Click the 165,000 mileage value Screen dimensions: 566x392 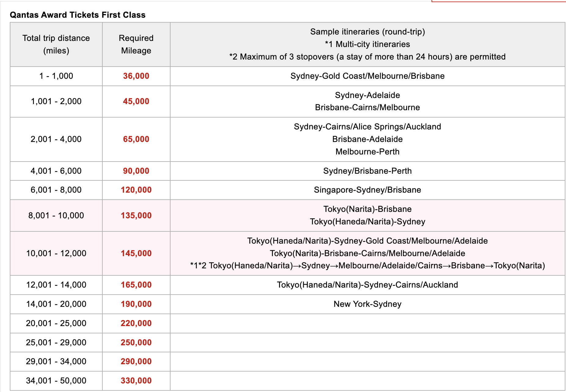point(136,285)
